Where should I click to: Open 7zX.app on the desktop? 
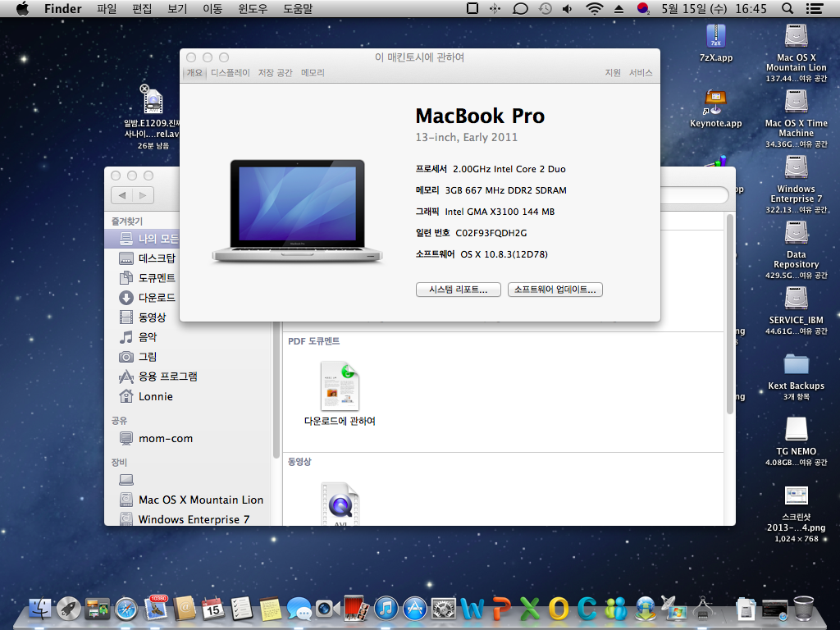click(x=715, y=43)
